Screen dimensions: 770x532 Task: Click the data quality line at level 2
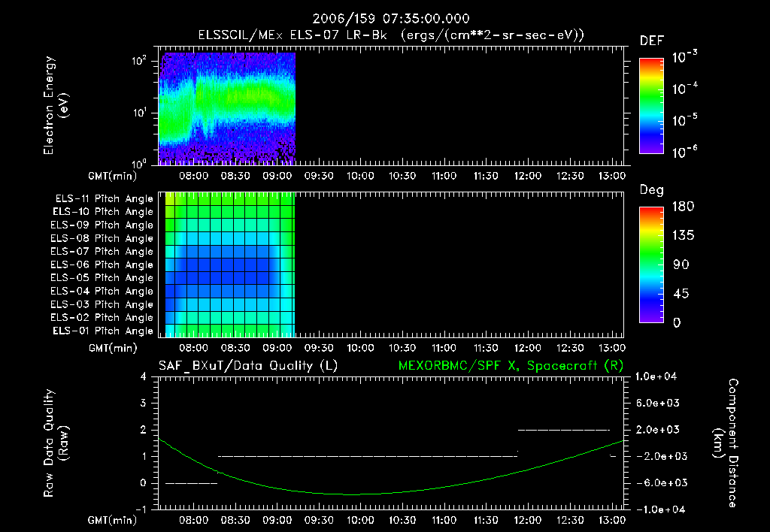564,430
